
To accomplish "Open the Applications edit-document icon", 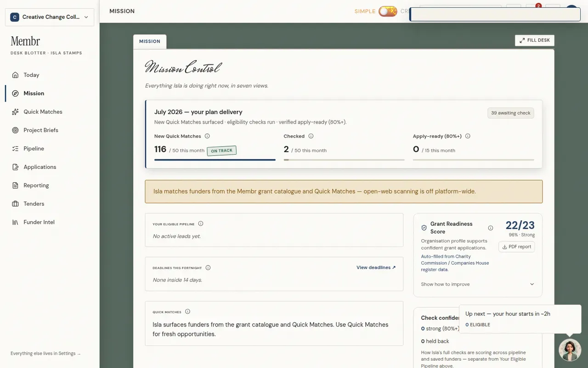I will 15,167.
